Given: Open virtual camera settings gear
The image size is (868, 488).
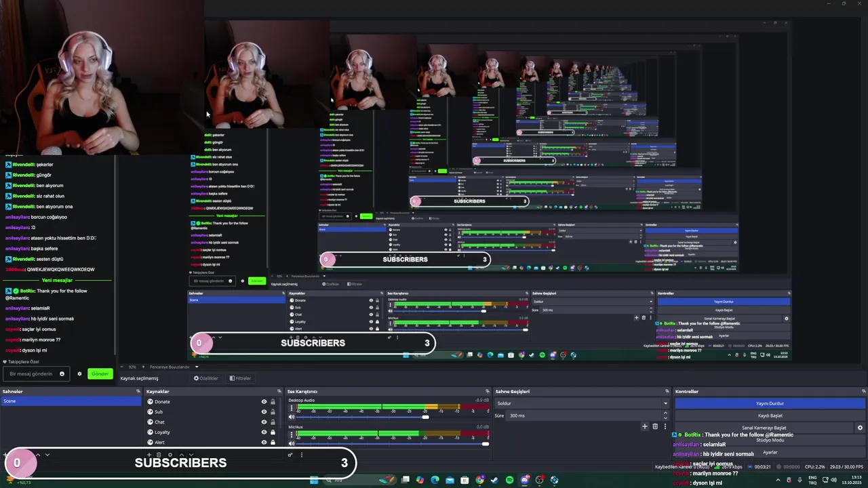Looking at the screenshot, I should point(860,428).
